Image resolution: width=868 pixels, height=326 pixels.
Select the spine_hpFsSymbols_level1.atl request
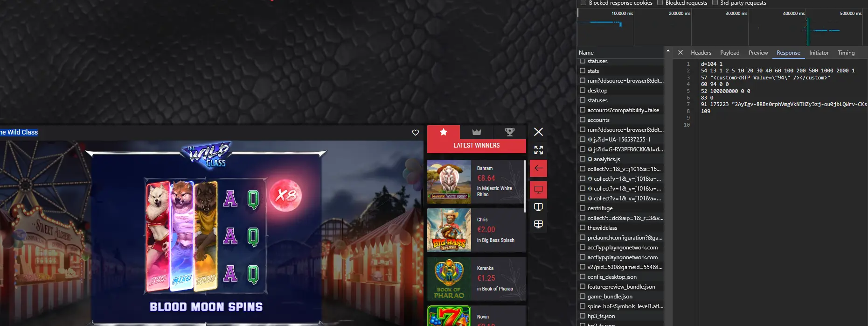tap(620, 306)
